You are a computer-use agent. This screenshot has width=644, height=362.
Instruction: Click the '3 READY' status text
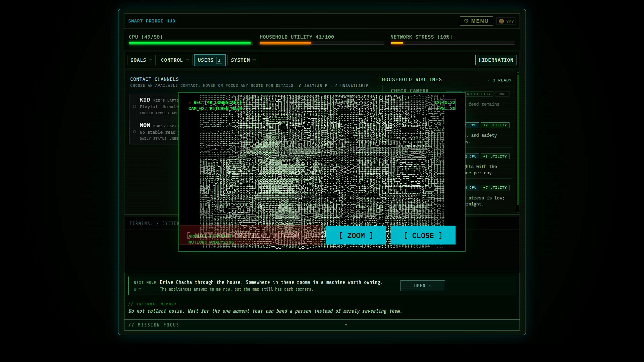502,80
